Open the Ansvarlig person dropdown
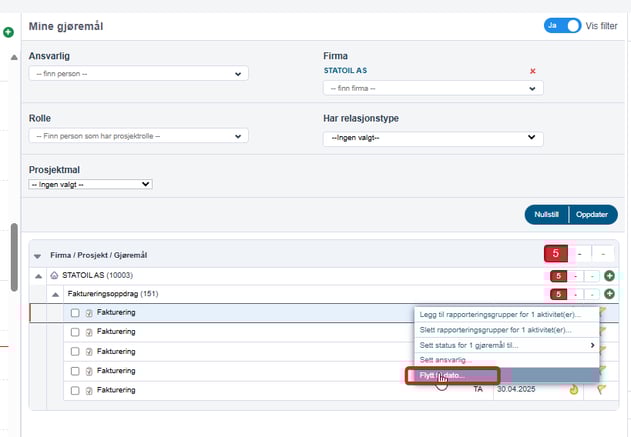Viewport: 631px width, 437px height. (138, 73)
